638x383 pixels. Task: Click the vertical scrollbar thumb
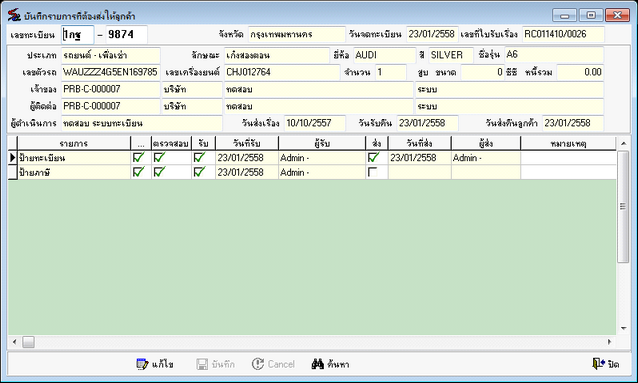point(623,207)
